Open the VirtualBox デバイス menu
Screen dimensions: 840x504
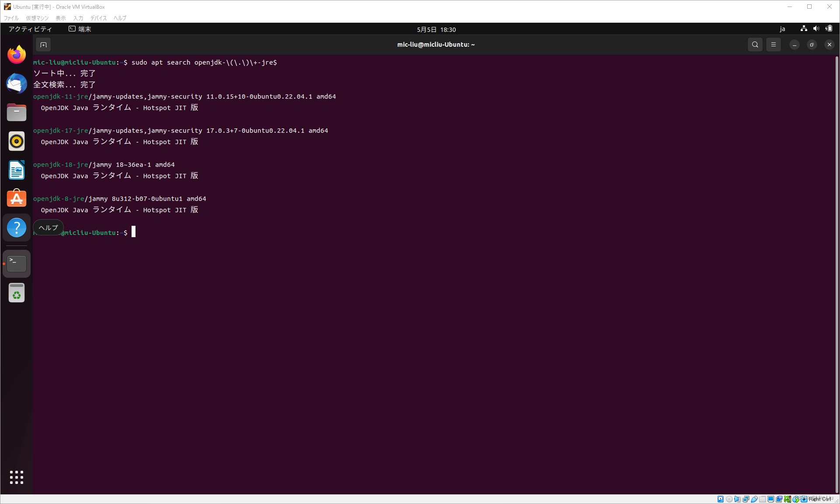pyautogui.click(x=98, y=18)
